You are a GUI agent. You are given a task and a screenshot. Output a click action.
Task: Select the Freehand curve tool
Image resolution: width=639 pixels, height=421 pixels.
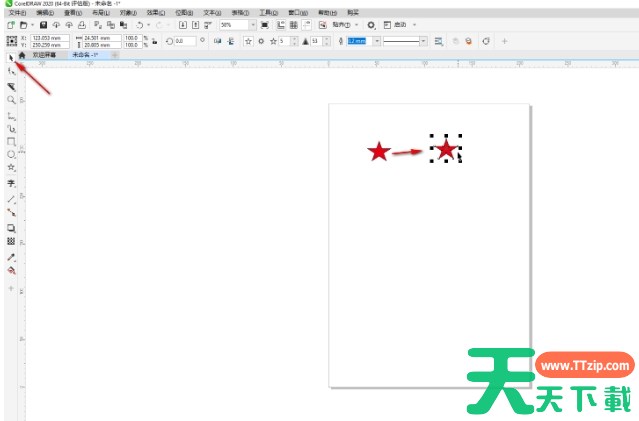(x=11, y=116)
